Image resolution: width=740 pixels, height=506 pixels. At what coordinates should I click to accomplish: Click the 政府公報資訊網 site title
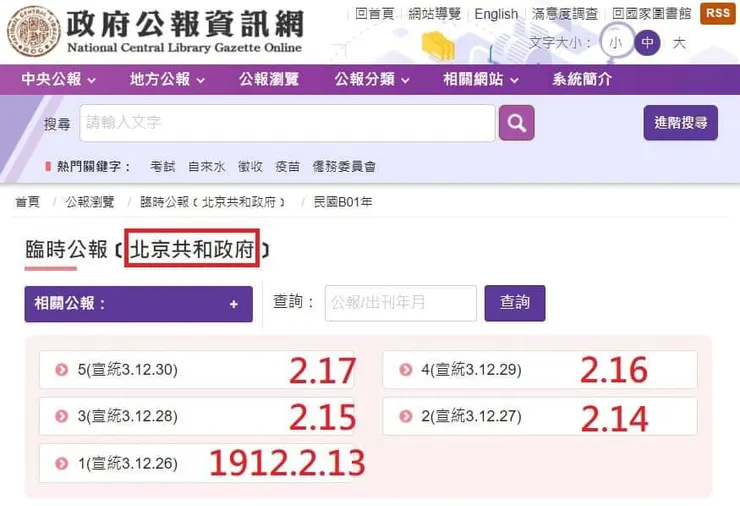(x=185, y=24)
